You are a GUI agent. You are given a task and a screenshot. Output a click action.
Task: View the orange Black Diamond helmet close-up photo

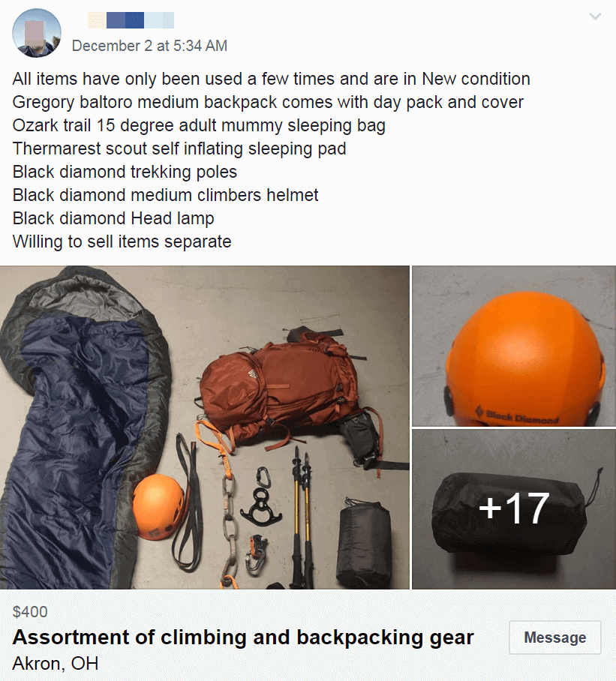pos(514,346)
